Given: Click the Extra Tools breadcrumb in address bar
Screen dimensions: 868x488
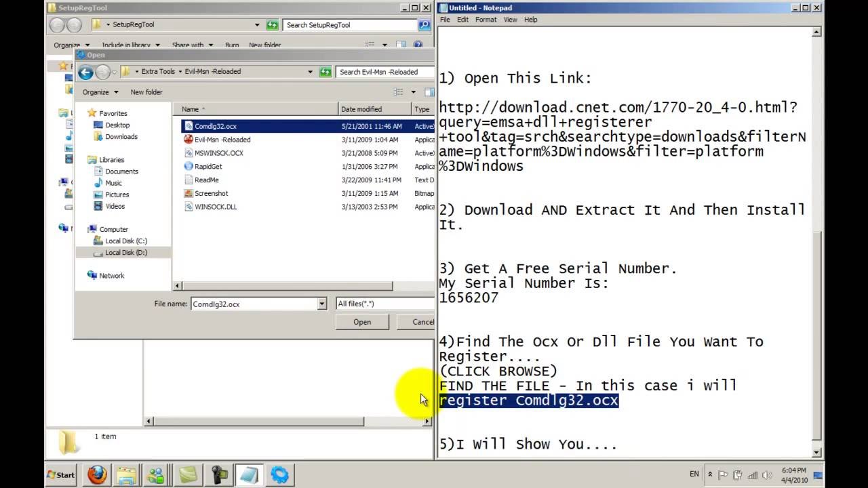Looking at the screenshot, I should point(158,71).
